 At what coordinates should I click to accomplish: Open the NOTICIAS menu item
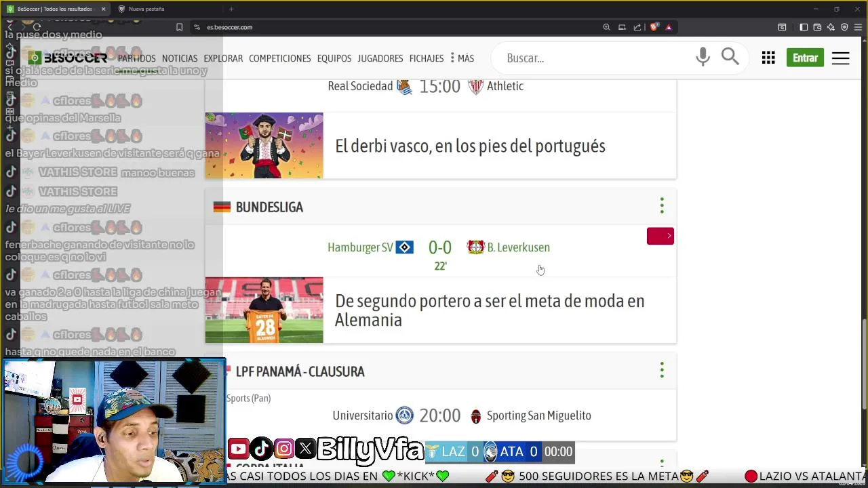[x=180, y=58]
